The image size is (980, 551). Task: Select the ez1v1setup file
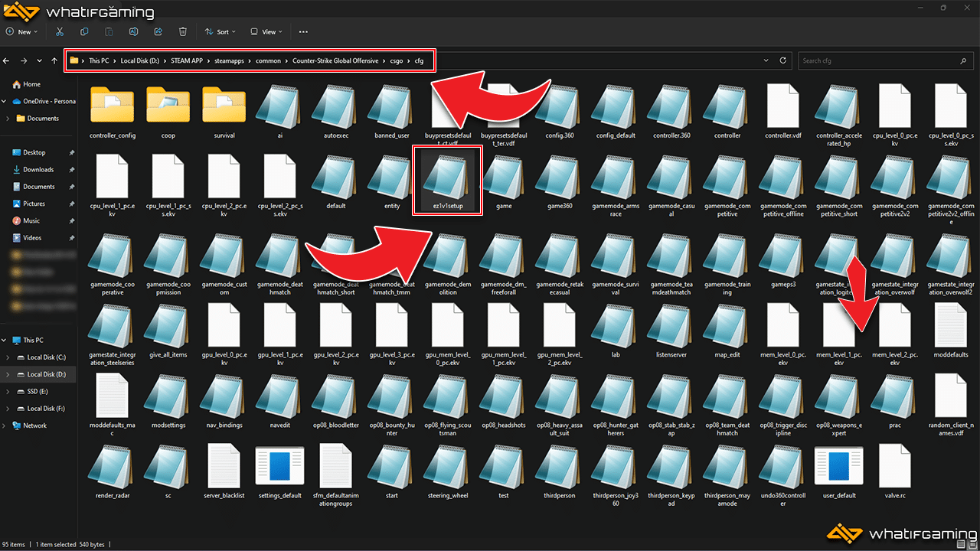click(x=448, y=181)
